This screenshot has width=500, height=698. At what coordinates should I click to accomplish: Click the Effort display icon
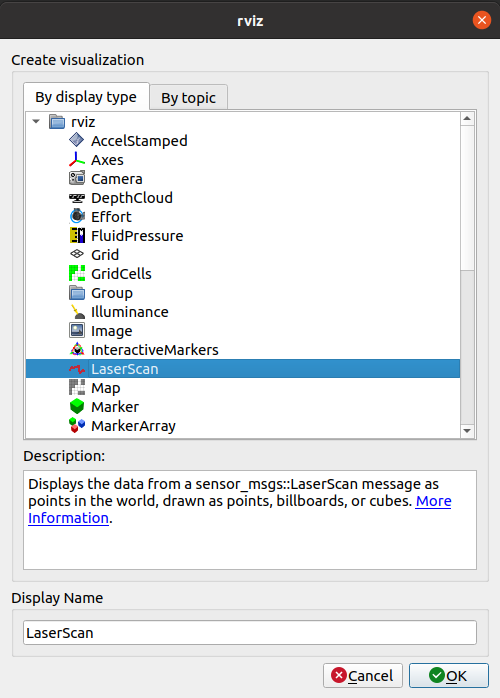click(77, 216)
